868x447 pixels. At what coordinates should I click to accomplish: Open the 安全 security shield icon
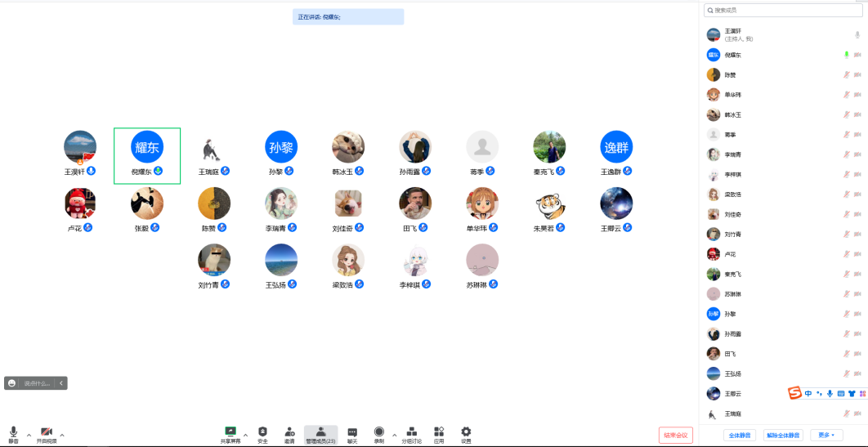262,431
